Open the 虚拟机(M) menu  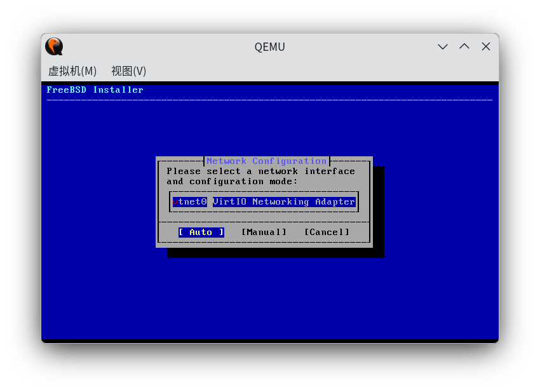click(x=72, y=71)
